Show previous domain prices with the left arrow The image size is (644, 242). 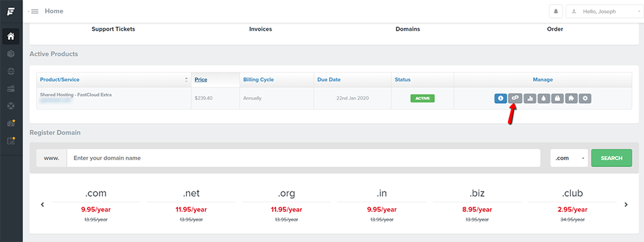click(42, 204)
